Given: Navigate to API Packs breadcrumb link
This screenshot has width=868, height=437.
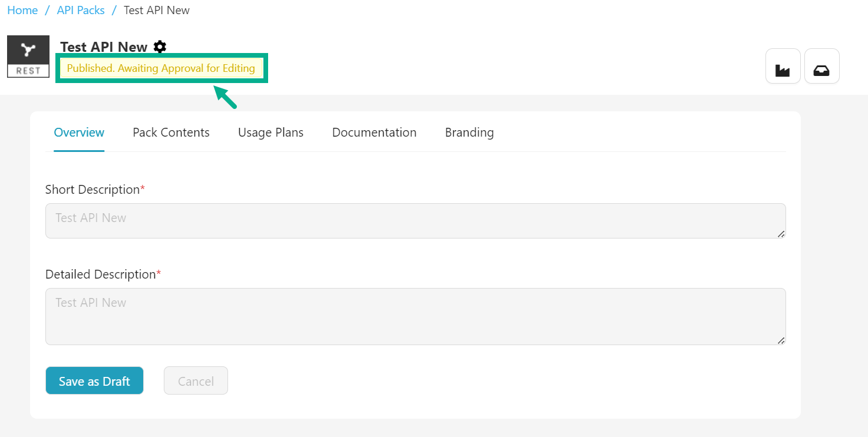Looking at the screenshot, I should (81, 11).
